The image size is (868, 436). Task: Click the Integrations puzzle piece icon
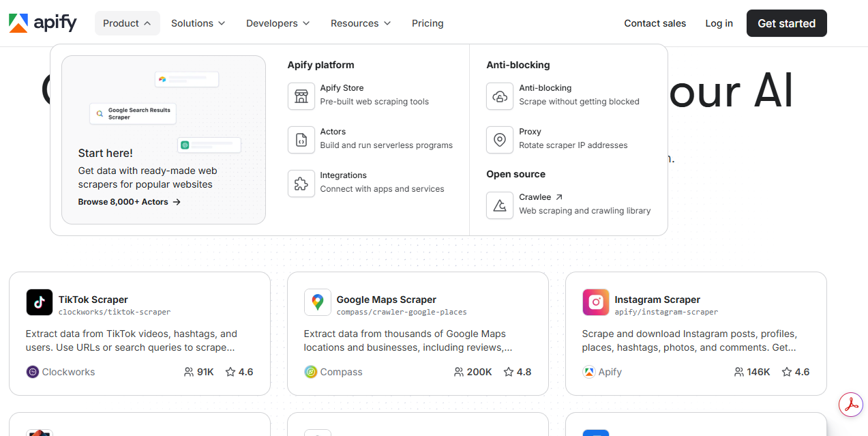(x=301, y=184)
